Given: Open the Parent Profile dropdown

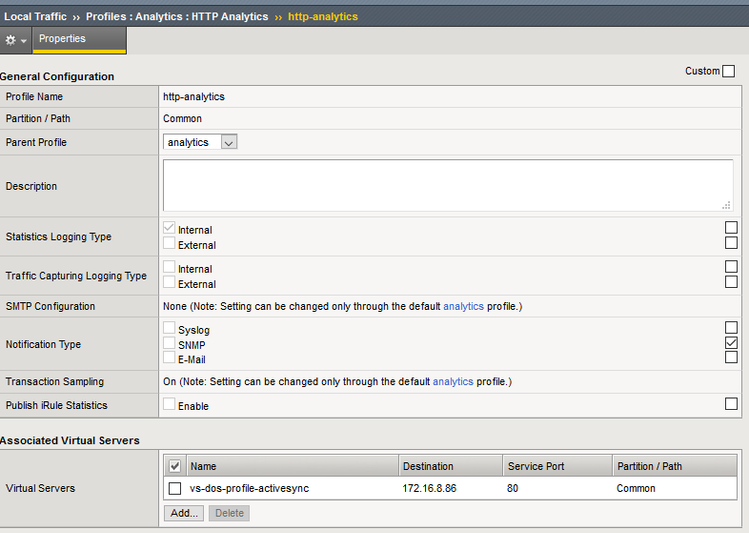Looking at the screenshot, I should click(x=200, y=142).
